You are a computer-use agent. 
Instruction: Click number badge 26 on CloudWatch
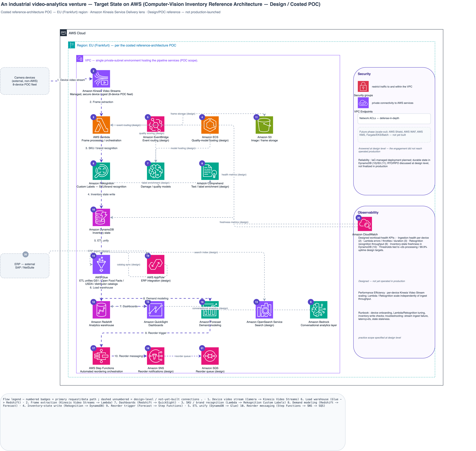[x=358, y=218]
